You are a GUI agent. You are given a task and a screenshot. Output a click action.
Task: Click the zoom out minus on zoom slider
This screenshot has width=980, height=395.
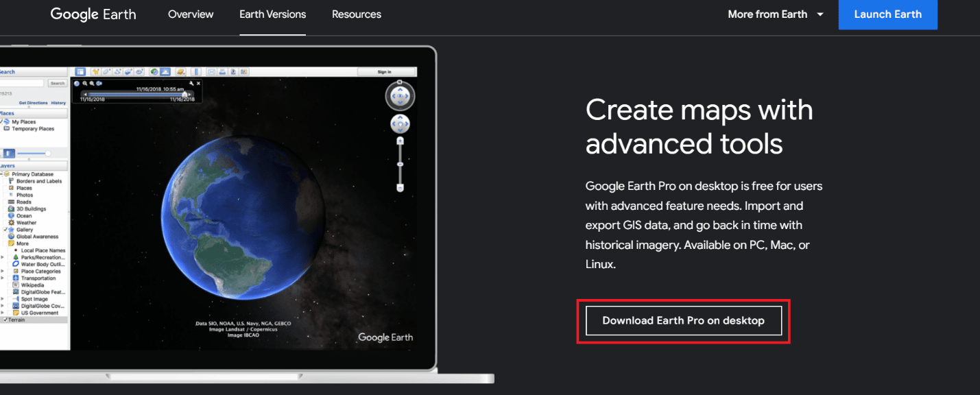click(401, 188)
